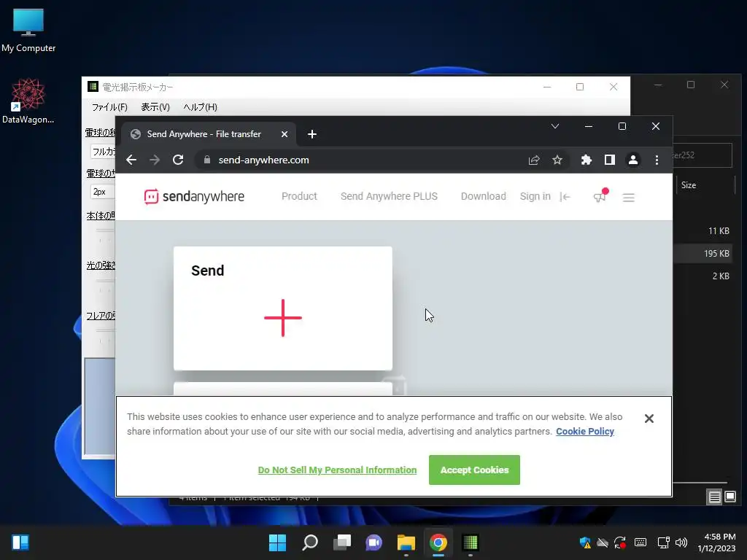Open Windows Start button

277,542
